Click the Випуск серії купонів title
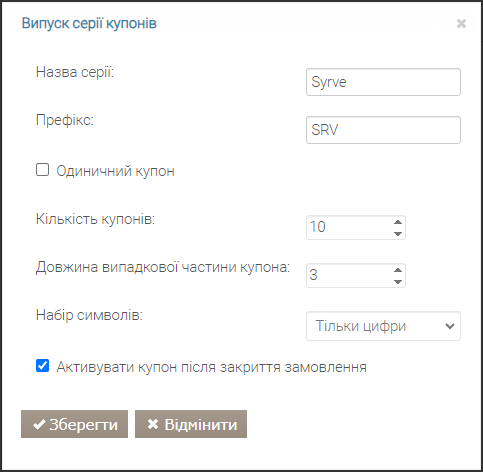The height and width of the screenshot is (472, 483). coord(89,24)
